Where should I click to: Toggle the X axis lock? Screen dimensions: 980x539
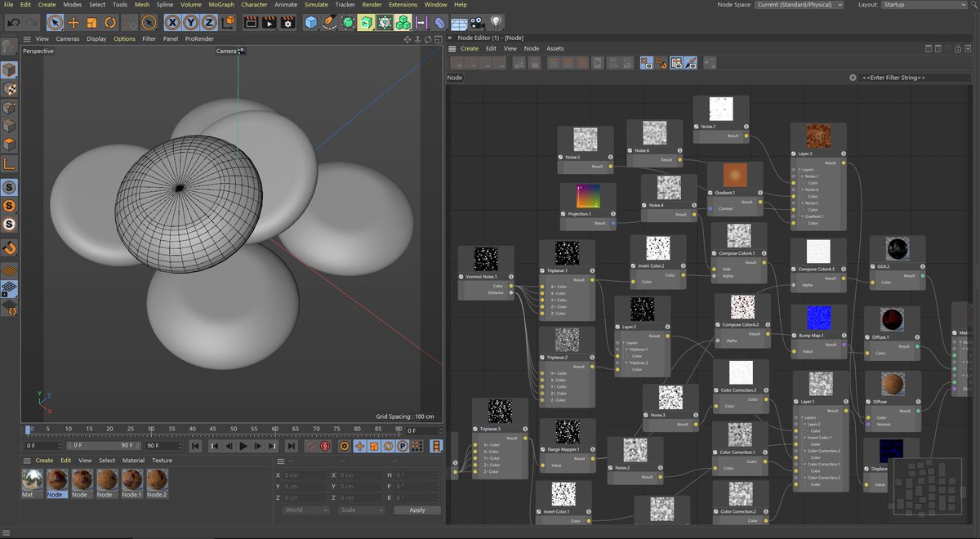[x=174, y=22]
